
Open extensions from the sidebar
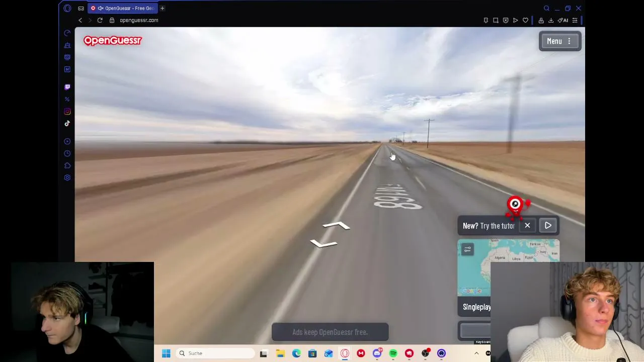[67, 165]
